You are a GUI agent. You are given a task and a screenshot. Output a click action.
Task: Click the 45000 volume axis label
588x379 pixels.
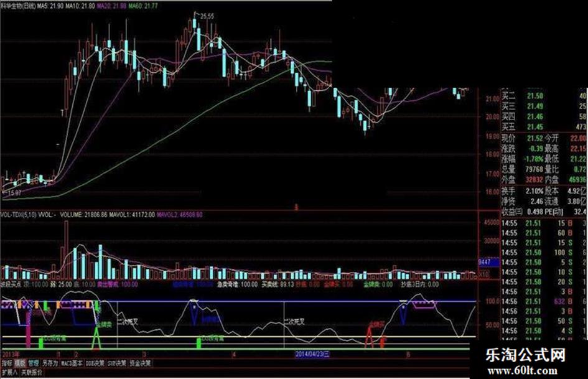click(x=492, y=223)
